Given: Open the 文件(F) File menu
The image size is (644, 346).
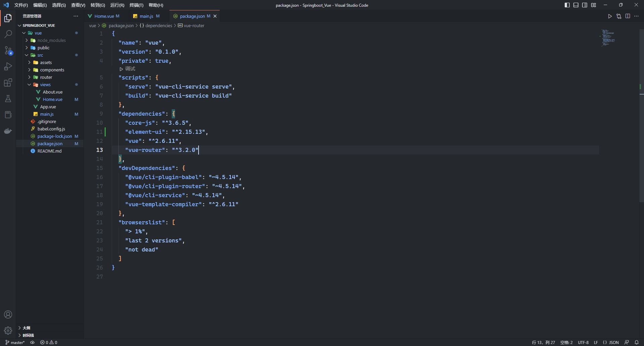Looking at the screenshot, I should point(21,5).
